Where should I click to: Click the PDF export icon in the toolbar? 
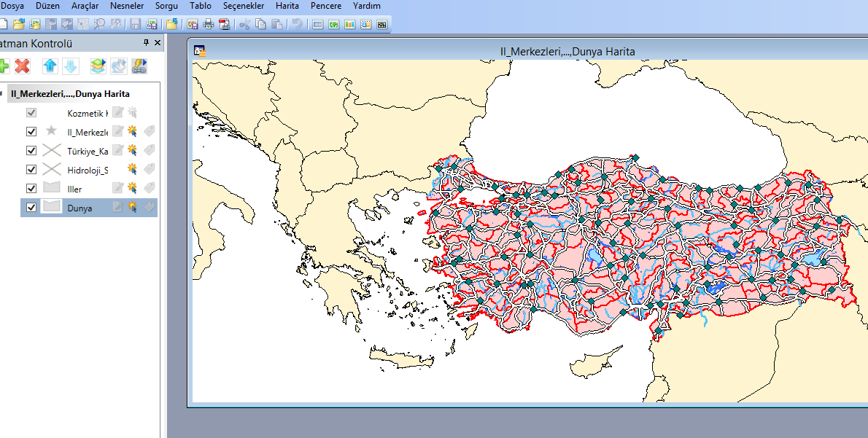[x=224, y=24]
